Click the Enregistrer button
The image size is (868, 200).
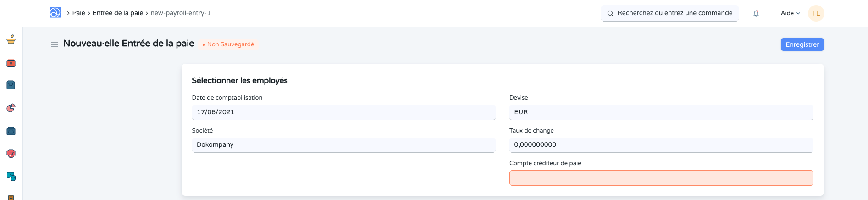(802, 44)
